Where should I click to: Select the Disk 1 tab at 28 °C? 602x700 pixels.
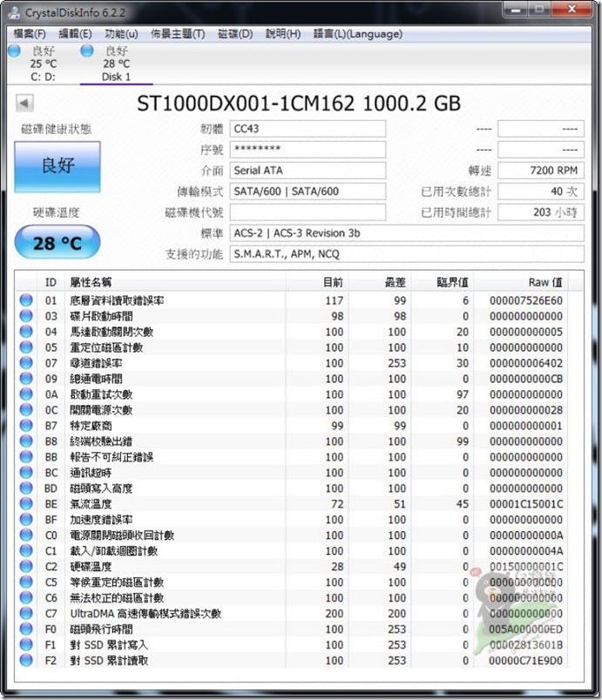116,64
